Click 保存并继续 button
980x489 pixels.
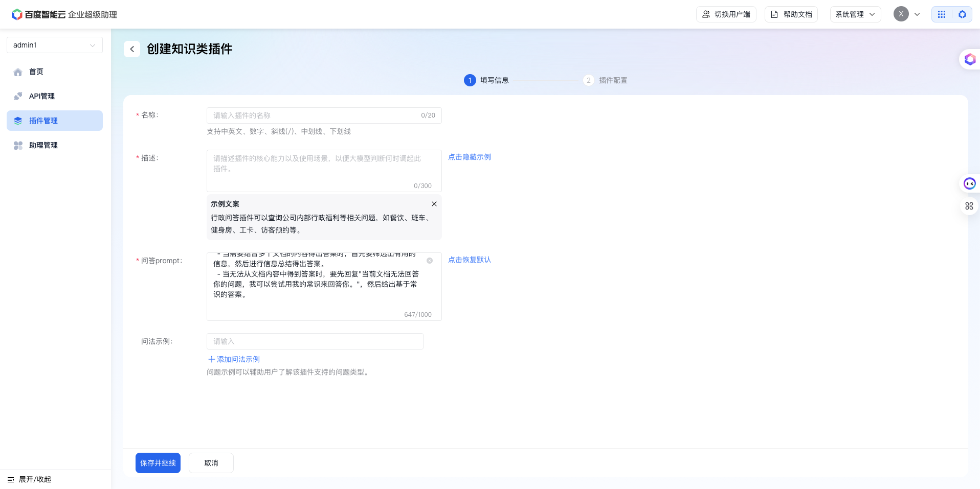click(x=158, y=463)
